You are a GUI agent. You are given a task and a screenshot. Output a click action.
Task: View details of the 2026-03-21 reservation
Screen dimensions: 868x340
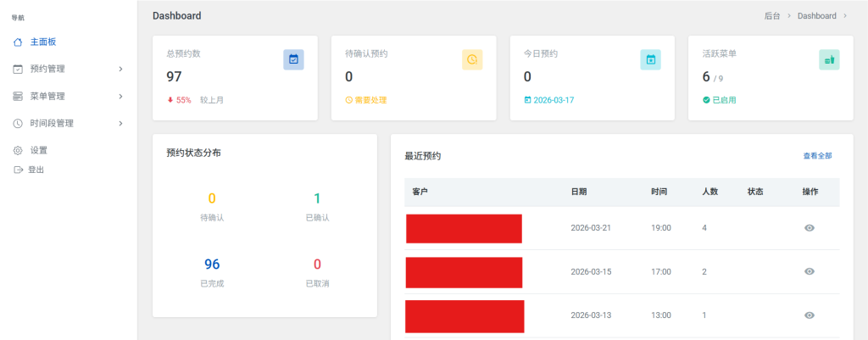click(x=810, y=228)
